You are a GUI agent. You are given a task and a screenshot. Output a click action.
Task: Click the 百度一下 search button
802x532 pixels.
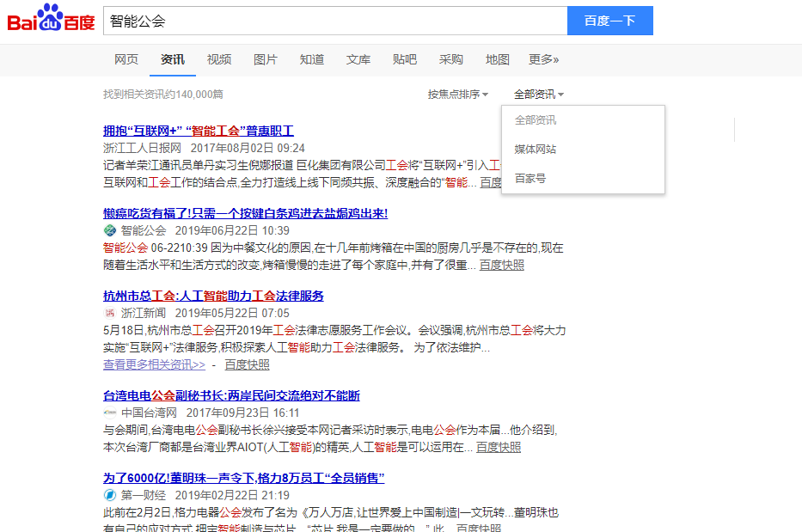[x=609, y=20]
